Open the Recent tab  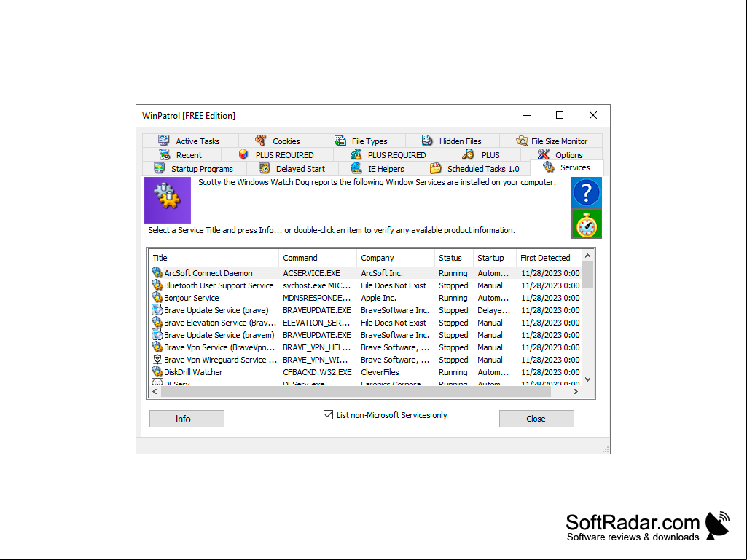click(x=181, y=155)
